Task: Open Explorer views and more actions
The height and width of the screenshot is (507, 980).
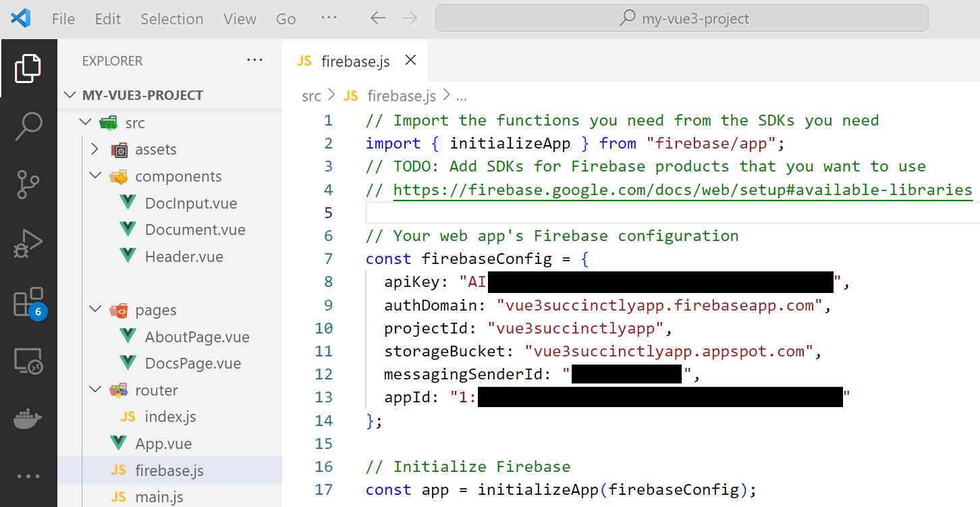Action: (x=254, y=60)
